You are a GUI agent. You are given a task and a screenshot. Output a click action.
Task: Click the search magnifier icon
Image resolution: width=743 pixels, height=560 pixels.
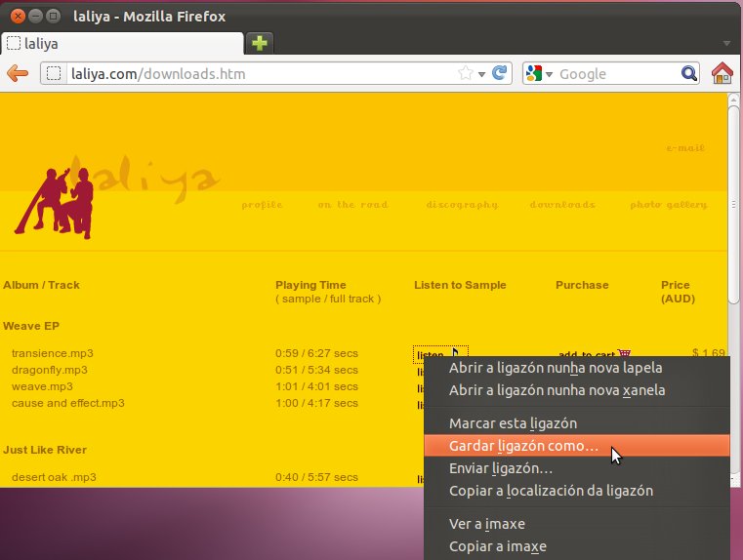[x=688, y=73]
